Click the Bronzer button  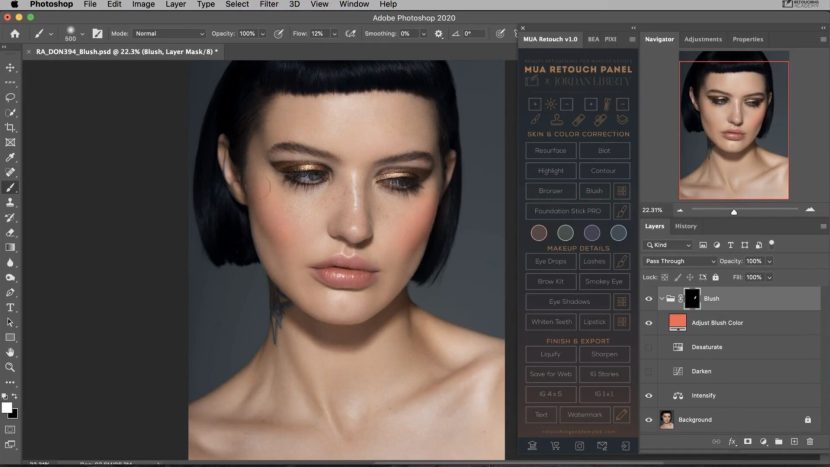[x=551, y=191]
